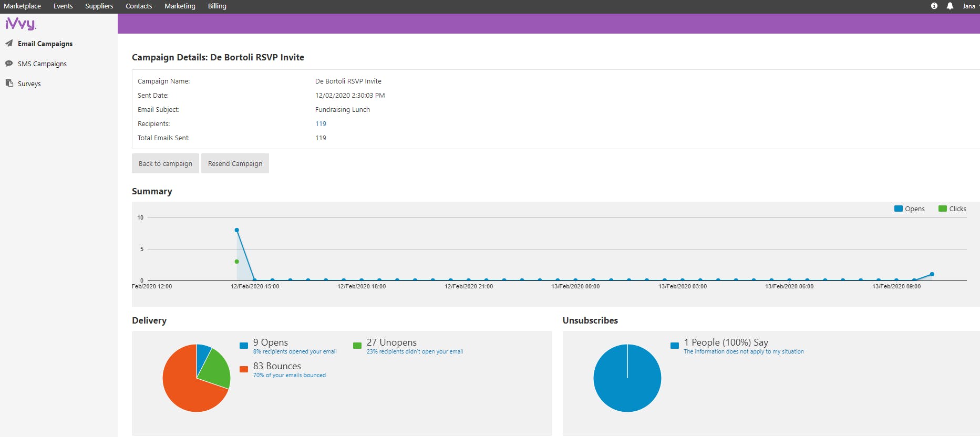Click the iVvy logo
Screen dimensions: 980x437
pyautogui.click(x=20, y=24)
